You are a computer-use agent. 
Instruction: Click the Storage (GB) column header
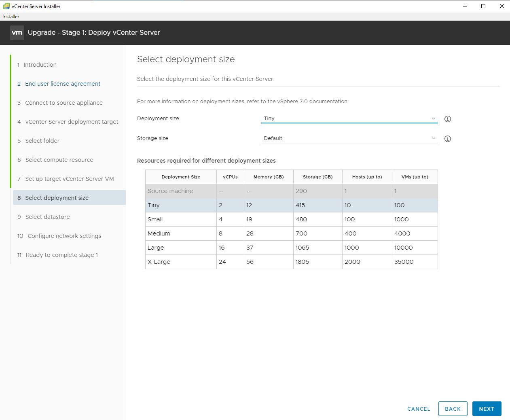pos(318,177)
